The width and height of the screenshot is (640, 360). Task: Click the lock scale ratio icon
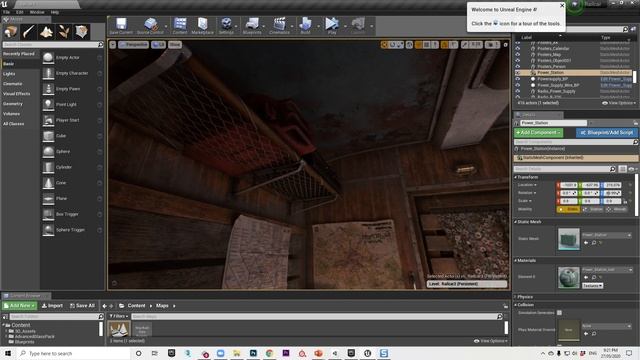(x=625, y=201)
